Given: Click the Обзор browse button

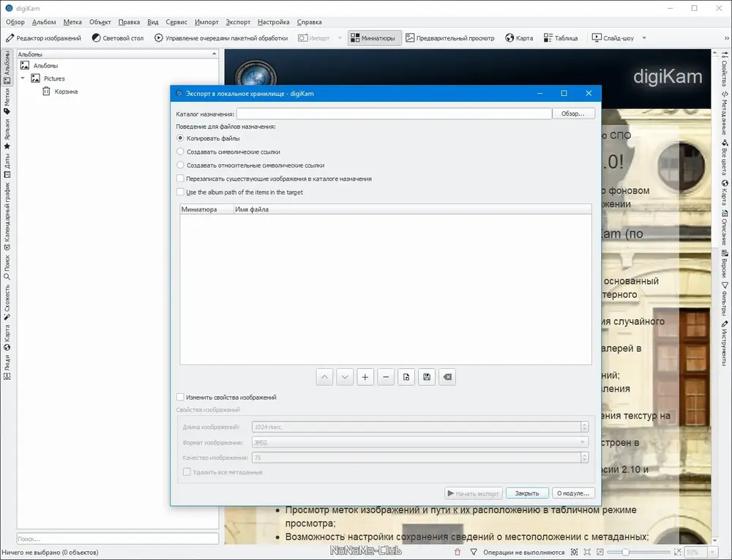Looking at the screenshot, I should (x=573, y=113).
